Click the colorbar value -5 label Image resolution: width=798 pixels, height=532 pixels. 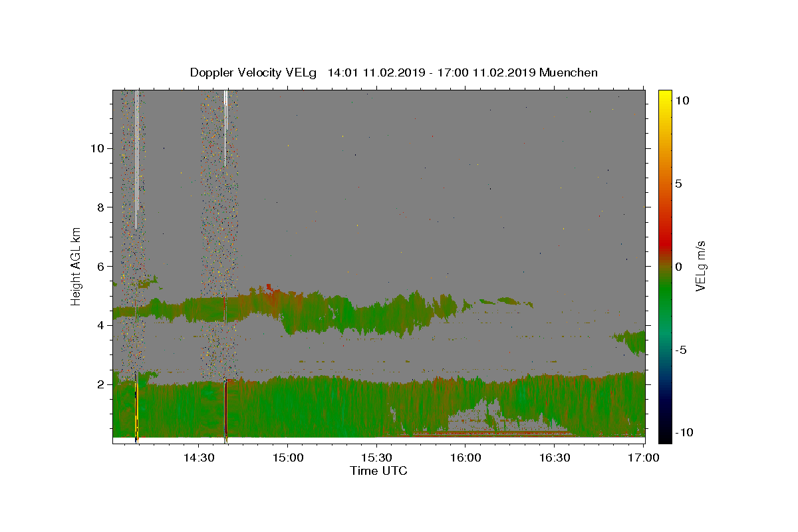681,350
